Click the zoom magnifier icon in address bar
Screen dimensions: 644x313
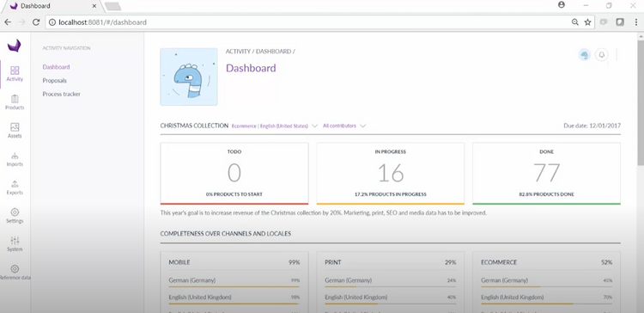coord(575,22)
